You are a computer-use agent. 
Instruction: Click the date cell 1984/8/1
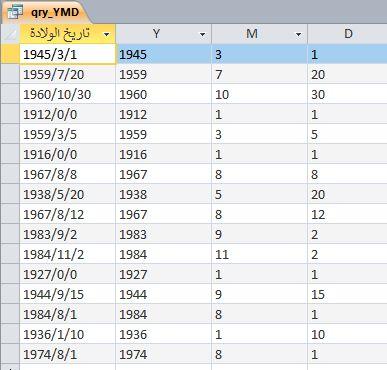click(x=68, y=314)
